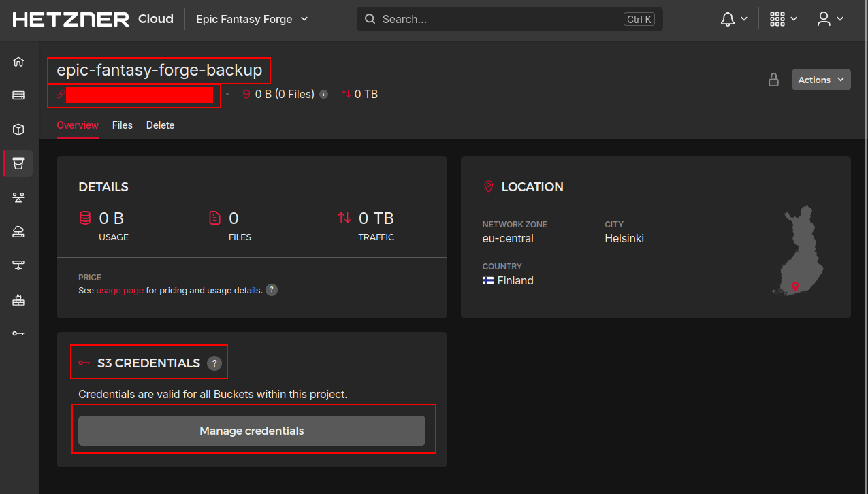The width and height of the screenshot is (868, 494).
Task: Click the LOCATION heading
Action: [532, 187]
